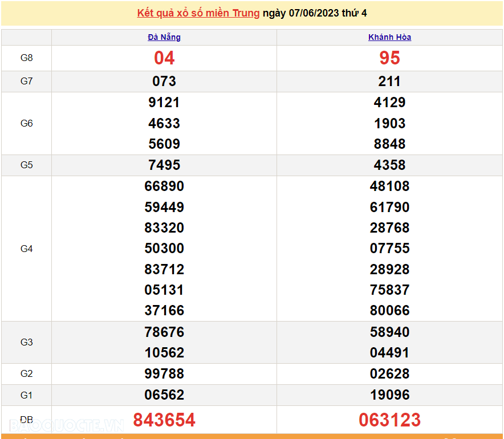This screenshot has height=439, width=504.
Task: Click the G3 result 78676
Action: click(164, 331)
